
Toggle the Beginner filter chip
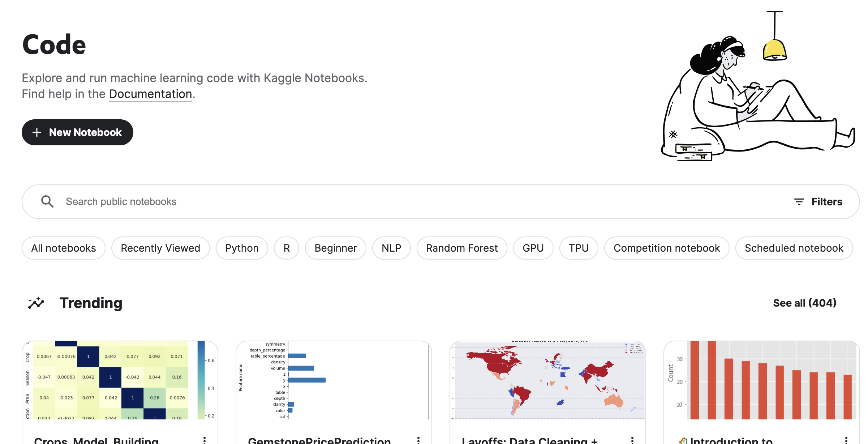click(335, 248)
